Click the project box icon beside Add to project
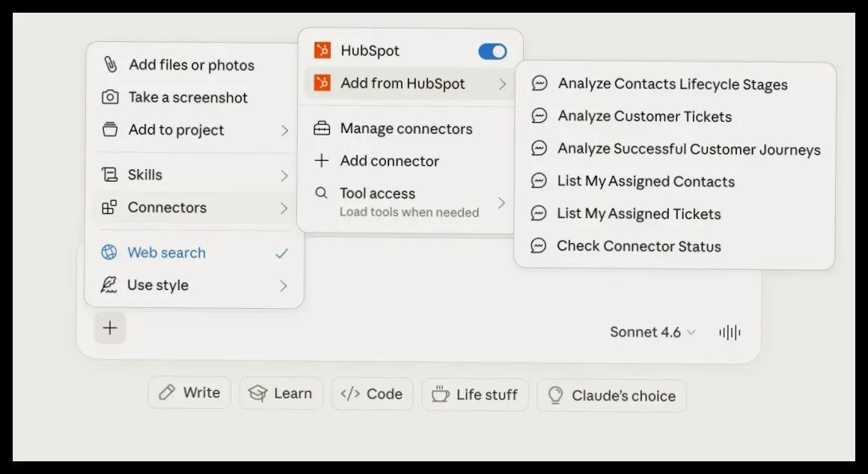 [x=110, y=129]
